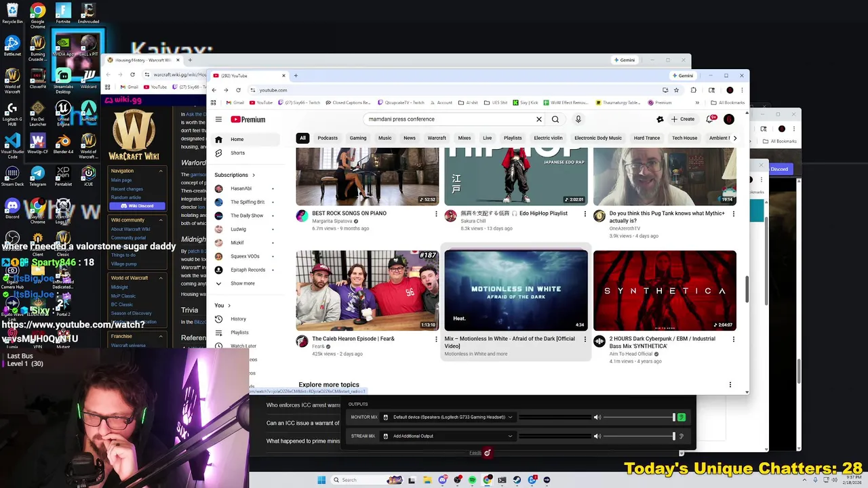Select the Hard Trance filter chip

pyautogui.click(x=647, y=138)
